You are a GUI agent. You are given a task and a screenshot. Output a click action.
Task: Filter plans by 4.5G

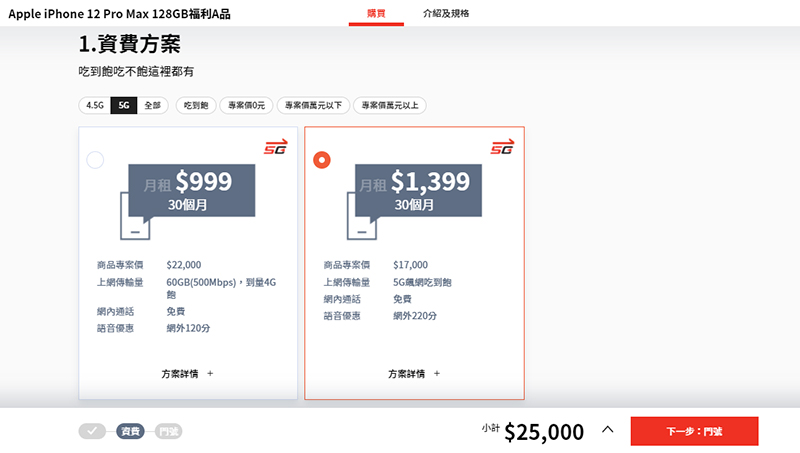[95, 105]
